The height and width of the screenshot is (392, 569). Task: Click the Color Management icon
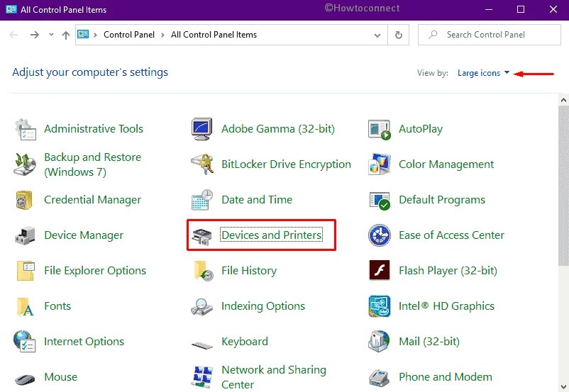pos(379,164)
